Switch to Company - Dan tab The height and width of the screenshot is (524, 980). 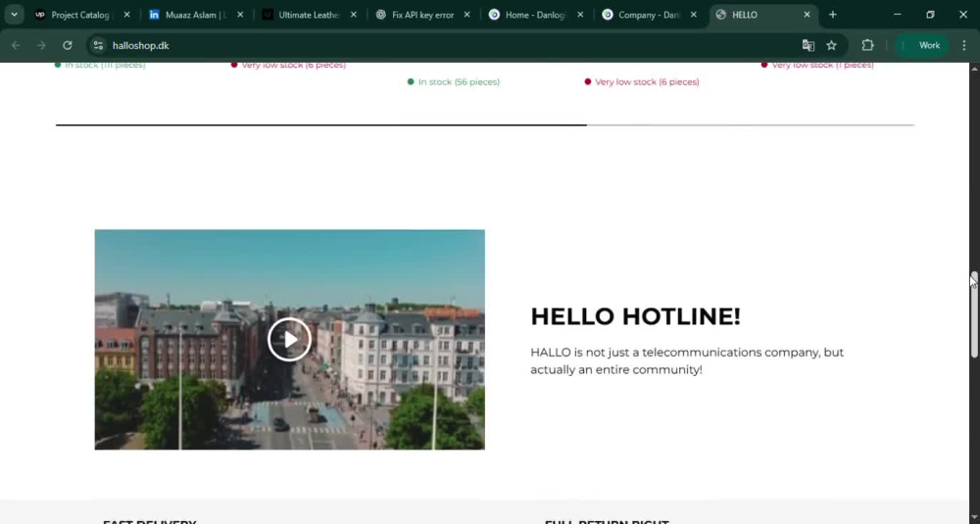click(x=649, y=15)
